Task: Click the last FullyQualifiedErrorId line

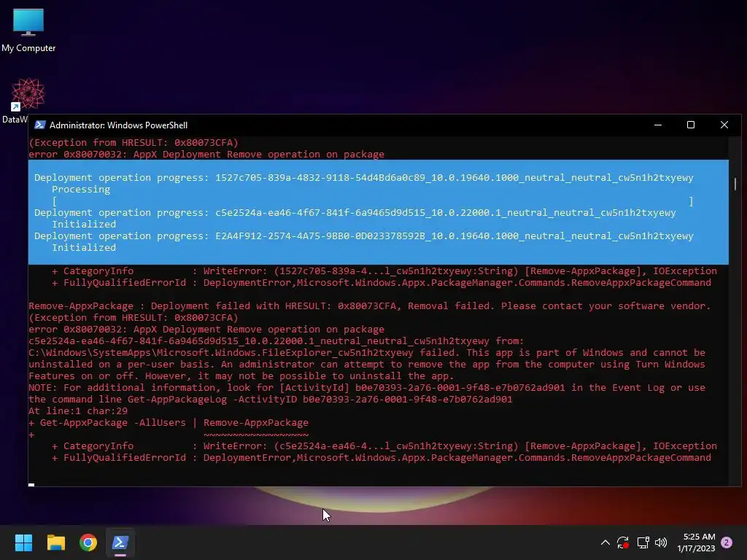Action: (x=381, y=458)
